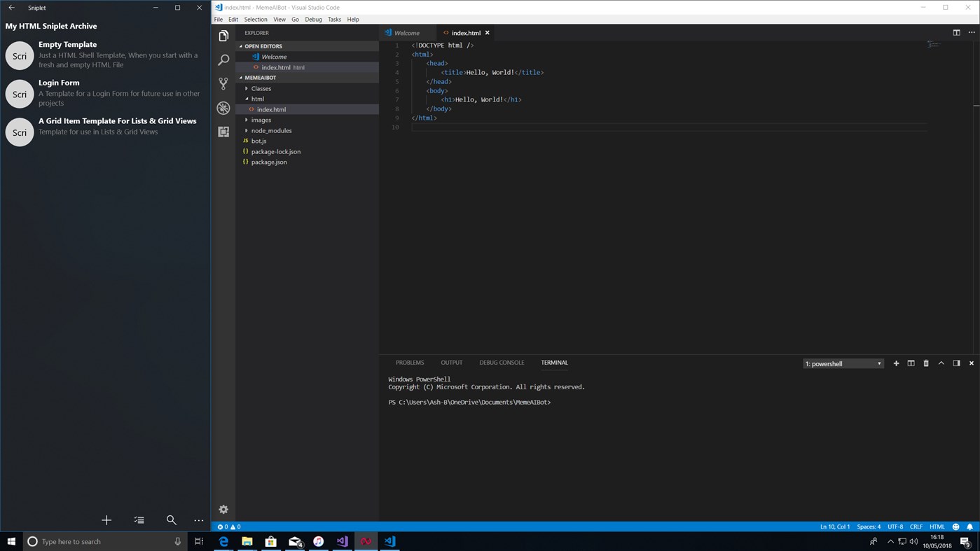Split the terminal
Screen dimensions: 980x551
coord(911,363)
